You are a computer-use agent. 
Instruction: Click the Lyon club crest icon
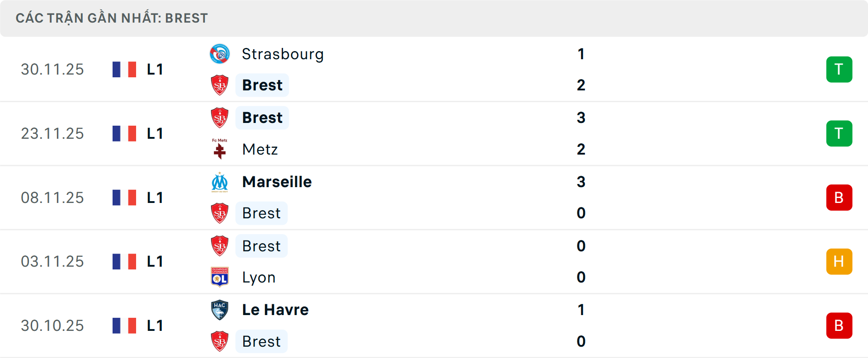pyautogui.click(x=220, y=277)
